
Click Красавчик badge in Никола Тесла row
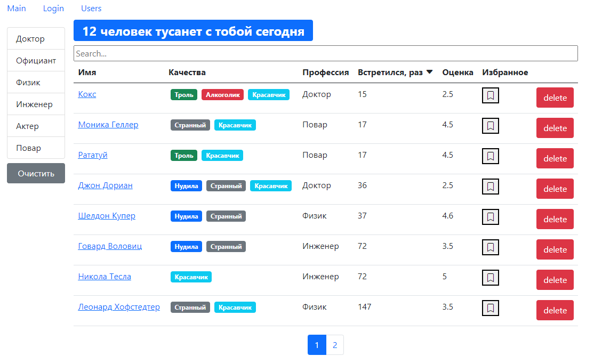coord(191,277)
